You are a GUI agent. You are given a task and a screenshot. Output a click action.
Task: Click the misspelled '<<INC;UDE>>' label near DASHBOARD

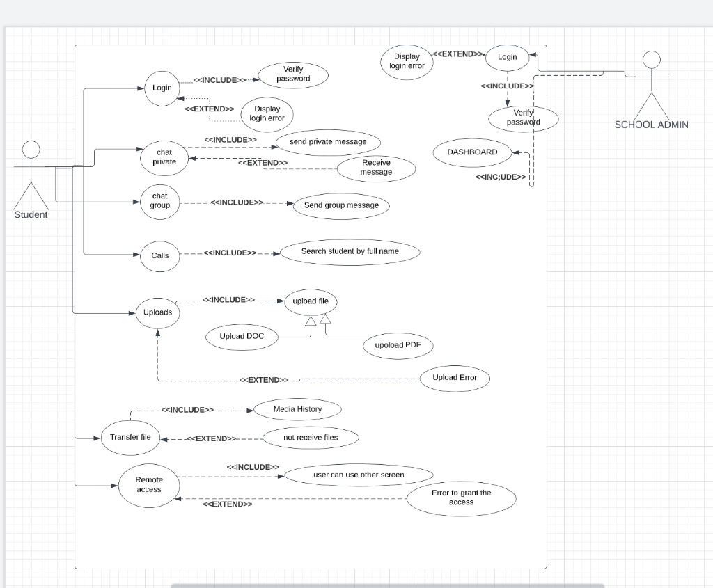(x=501, y=177)
